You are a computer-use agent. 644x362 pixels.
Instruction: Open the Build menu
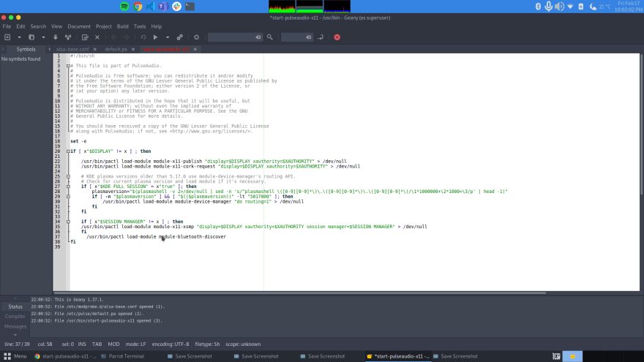(x=122, y=26)
